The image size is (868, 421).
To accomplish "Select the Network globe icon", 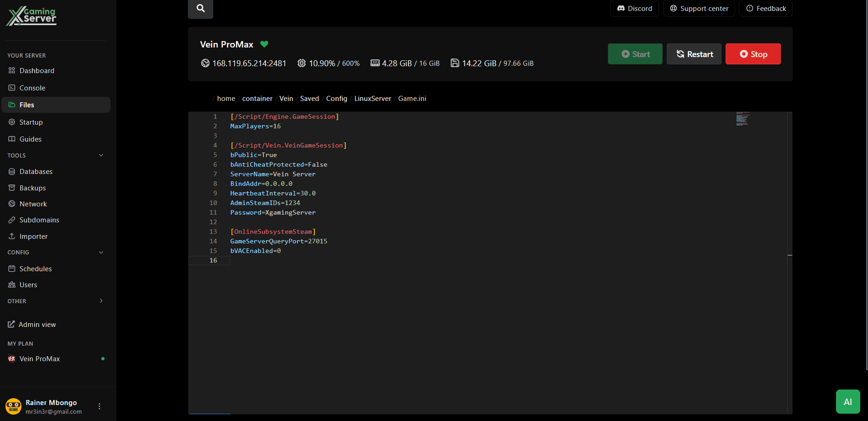I will [11, 204].
